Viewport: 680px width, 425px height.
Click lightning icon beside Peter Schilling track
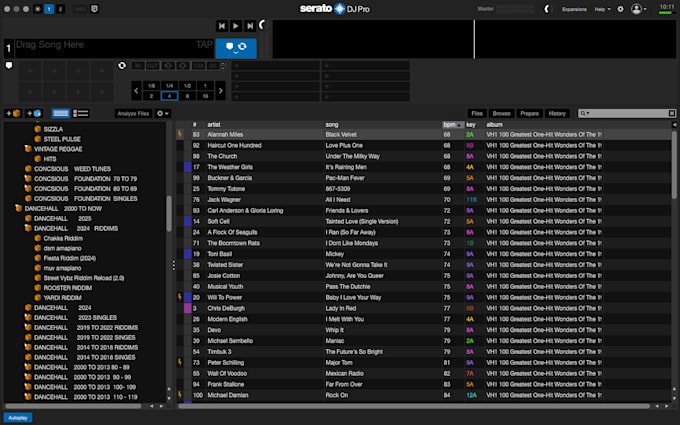click(180, 362)
